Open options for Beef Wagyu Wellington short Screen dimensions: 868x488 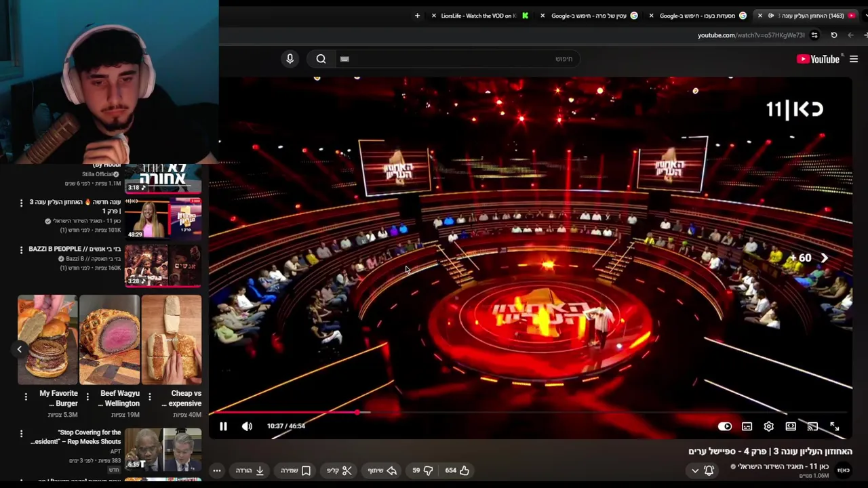tap(87, 396)
